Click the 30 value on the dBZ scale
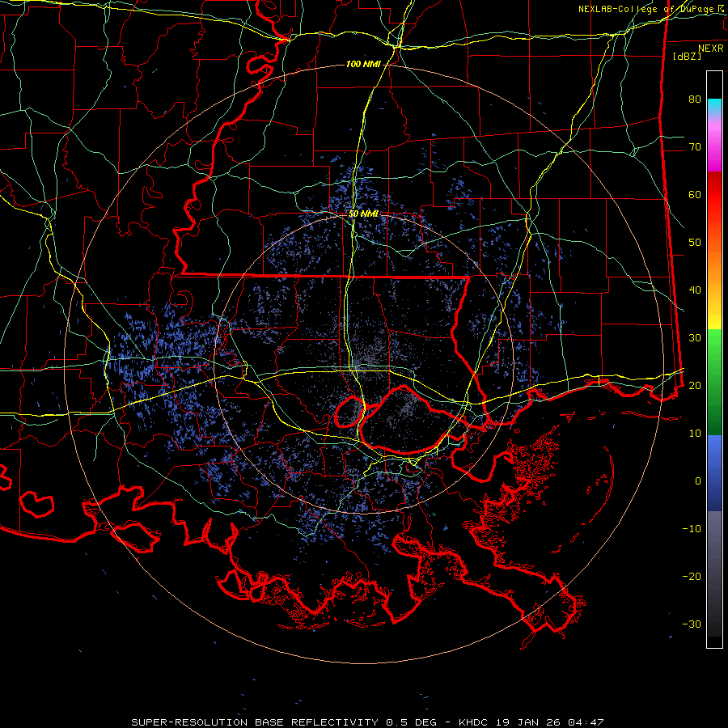 (695, 338)
